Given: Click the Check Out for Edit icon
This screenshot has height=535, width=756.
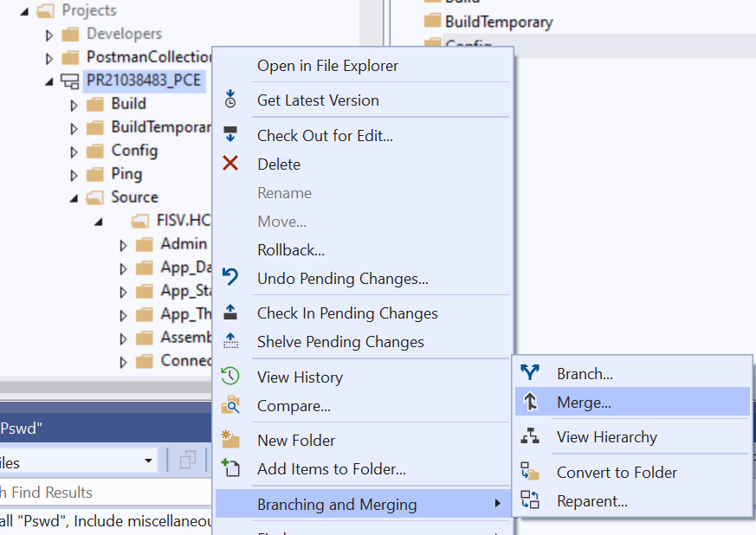Looking at the screenshot, I should (230, 135).
